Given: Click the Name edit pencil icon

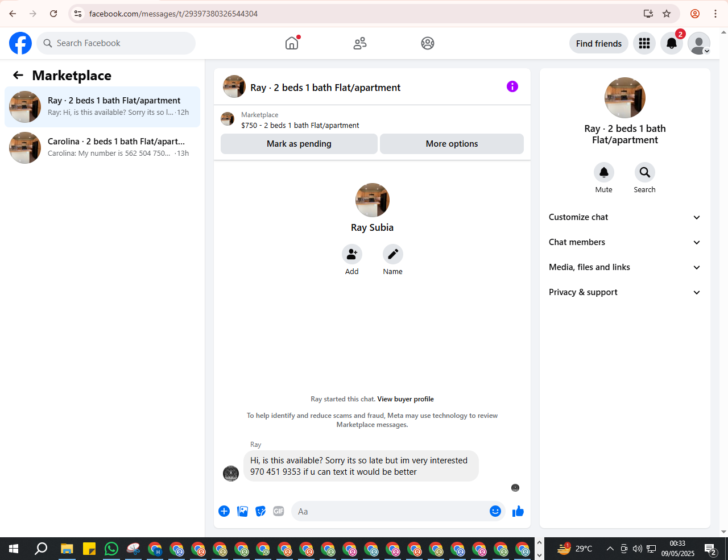Looking at the screenshot, I should coord(393,254).
